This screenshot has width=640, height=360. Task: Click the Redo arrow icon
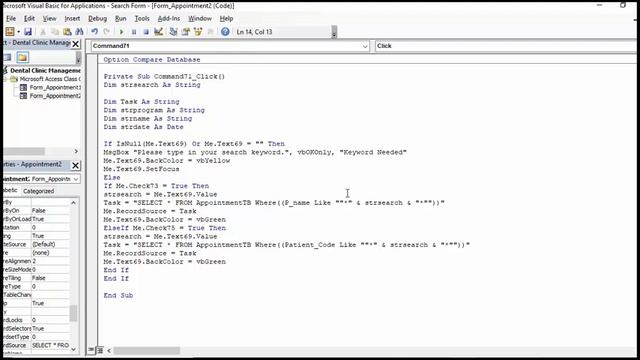[x=107, y=31]
